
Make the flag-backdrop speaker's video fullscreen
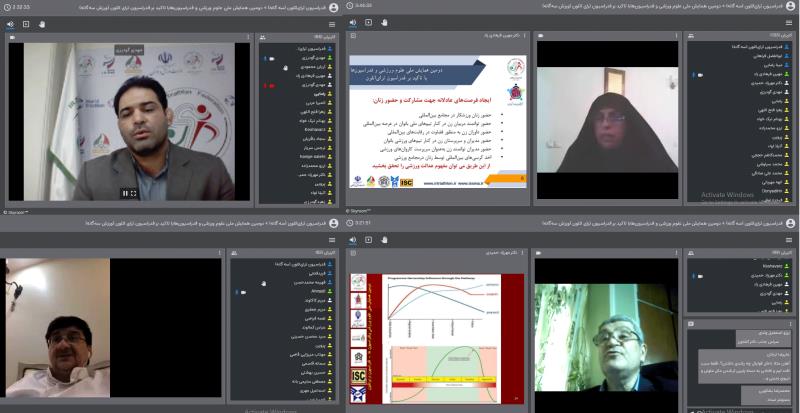134,193
